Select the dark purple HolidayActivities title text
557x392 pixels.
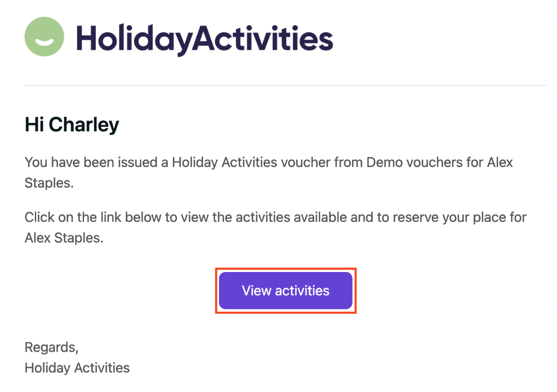[x=204, y=37]
